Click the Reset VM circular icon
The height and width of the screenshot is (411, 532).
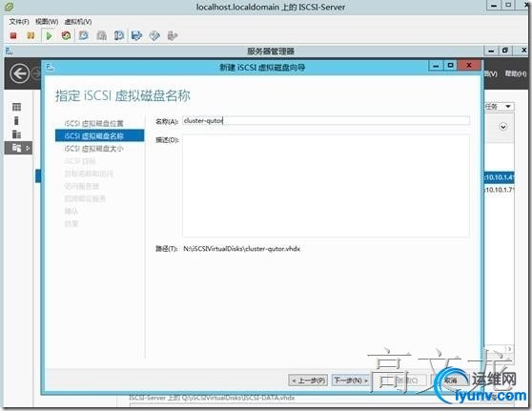[x=66, y=35]
